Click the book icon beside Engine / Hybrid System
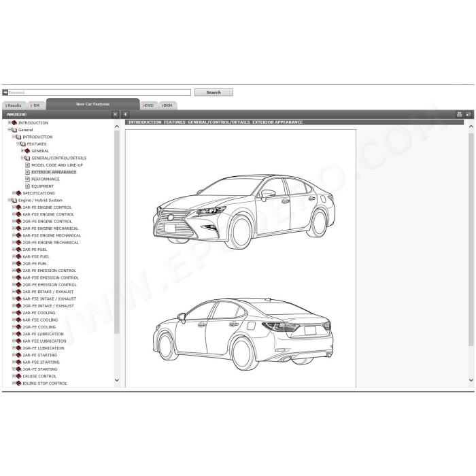476x476 pixels. point(14,201)
